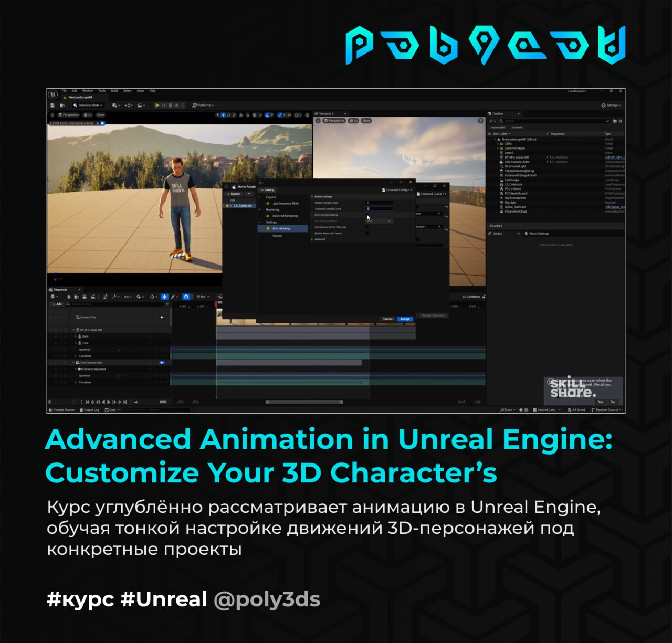
Task: Select the rotate gizmo tool in the viewport
Action: 229,115
